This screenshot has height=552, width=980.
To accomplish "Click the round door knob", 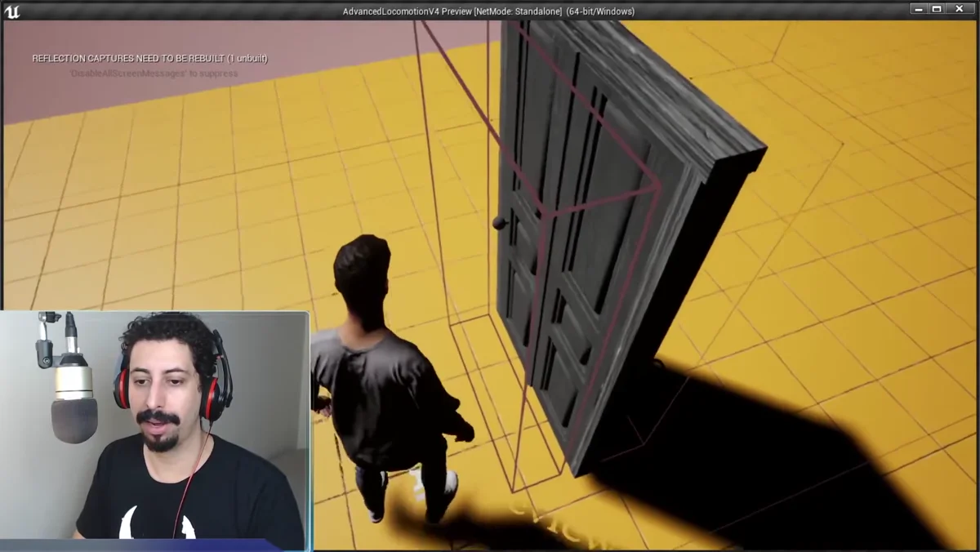I will tap(499, 222).
